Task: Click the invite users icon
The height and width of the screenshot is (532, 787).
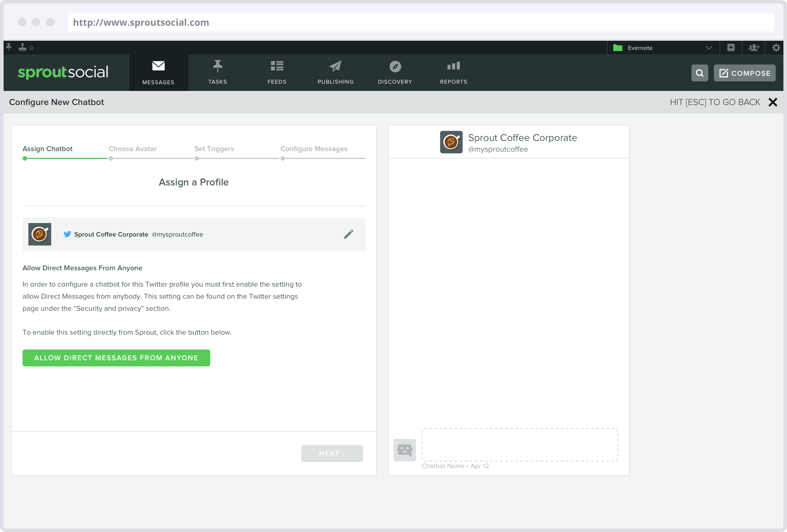Action: pyautogui.click(x=754, y=48)
